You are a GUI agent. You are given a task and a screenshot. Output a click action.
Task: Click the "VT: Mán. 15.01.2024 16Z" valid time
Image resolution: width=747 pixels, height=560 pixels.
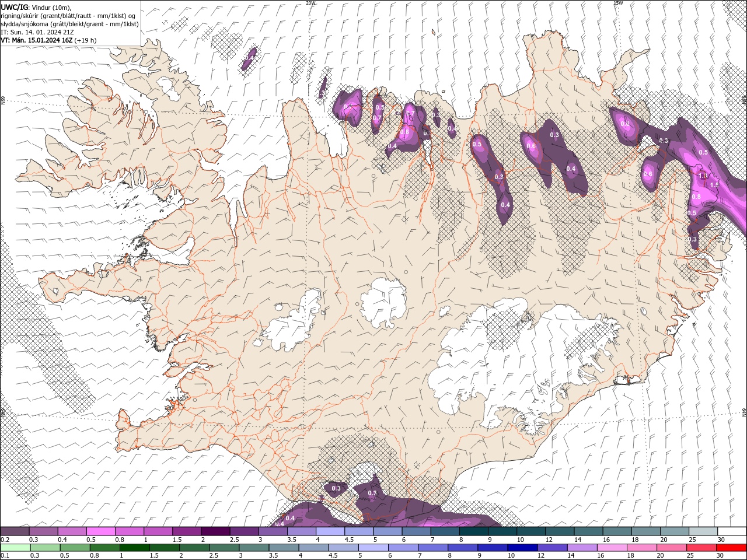coord(36,40)
